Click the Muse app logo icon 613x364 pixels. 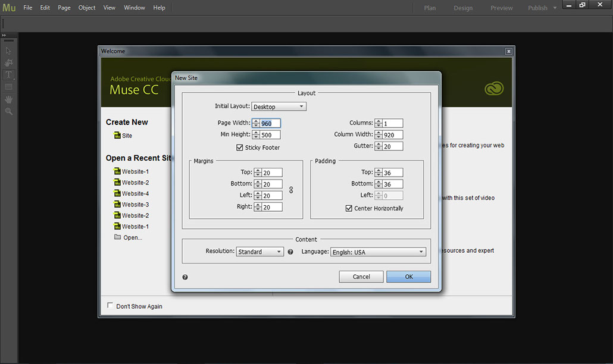9,8
